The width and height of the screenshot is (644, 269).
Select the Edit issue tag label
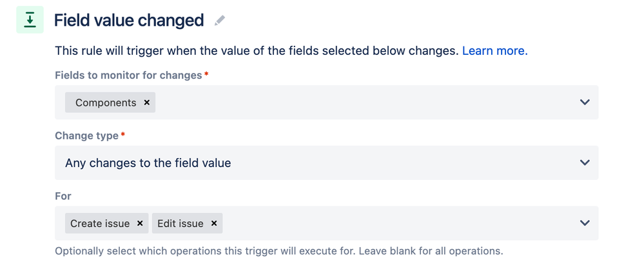181,223
